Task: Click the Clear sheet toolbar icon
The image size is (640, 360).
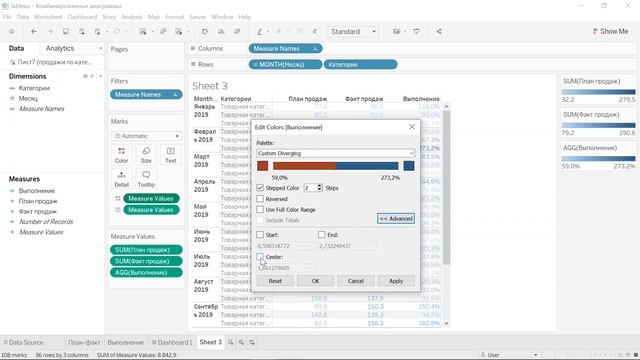Action: pos(178,31)
